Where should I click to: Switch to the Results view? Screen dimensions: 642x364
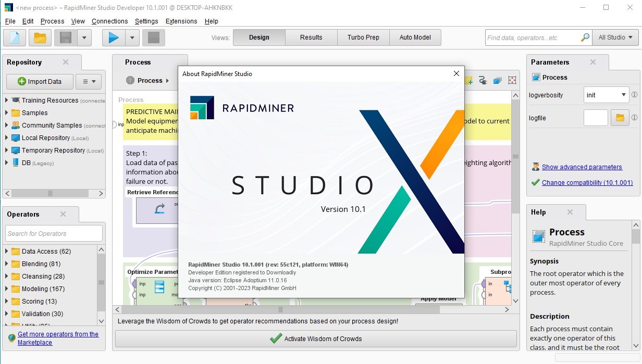coord(311,37)
